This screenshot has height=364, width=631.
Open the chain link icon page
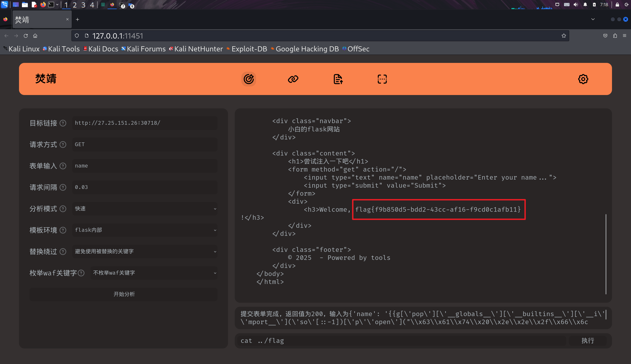click(293, 79)
